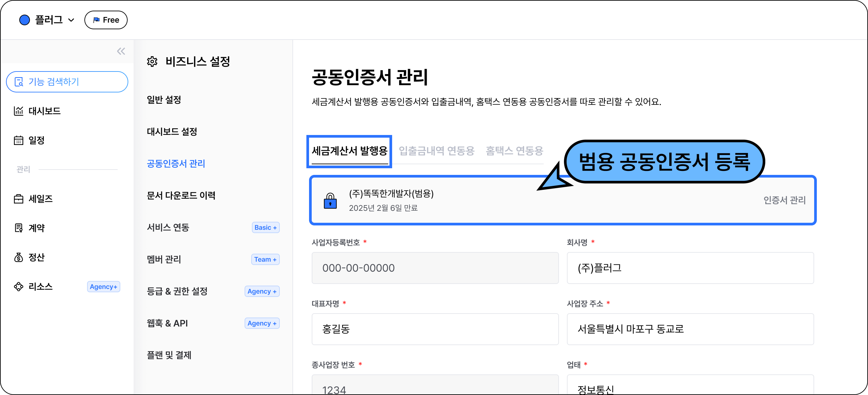The image size is (868, 395).
Task: Click the Free plan badge button
Action: pos(106,20)
